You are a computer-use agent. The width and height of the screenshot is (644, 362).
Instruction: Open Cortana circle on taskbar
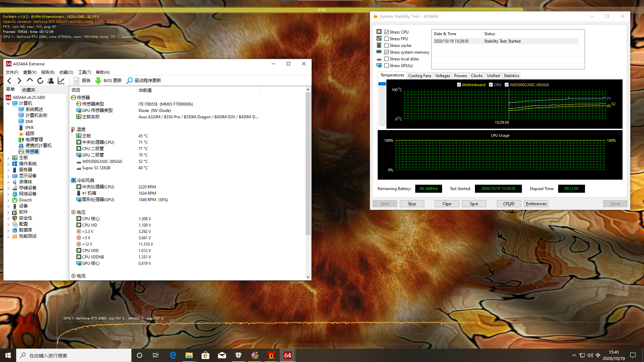[140, 355]
